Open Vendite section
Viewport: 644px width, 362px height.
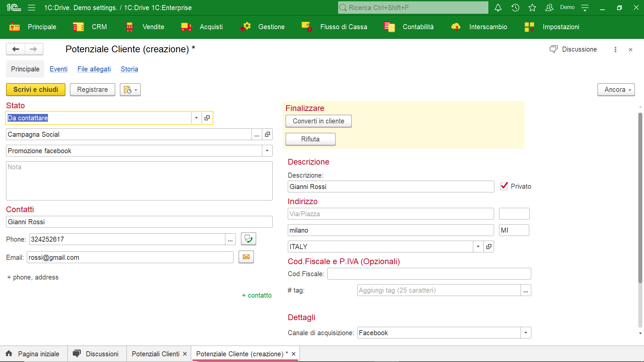144,27
